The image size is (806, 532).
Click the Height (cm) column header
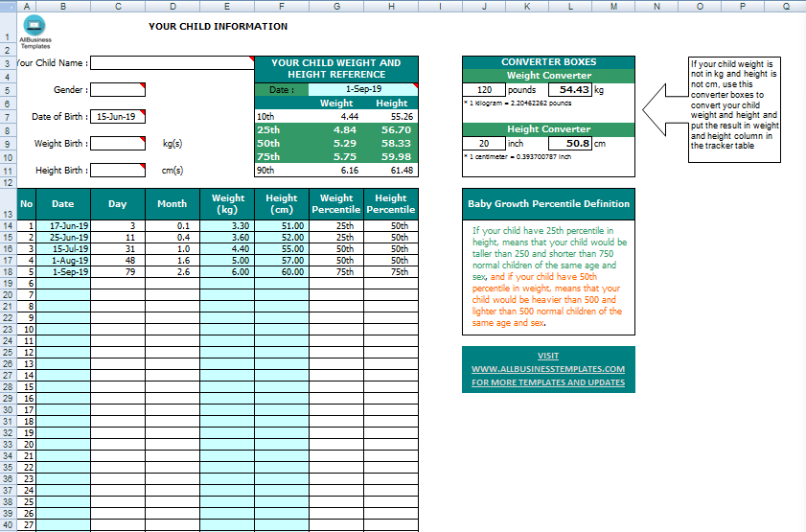click(282, 204)
